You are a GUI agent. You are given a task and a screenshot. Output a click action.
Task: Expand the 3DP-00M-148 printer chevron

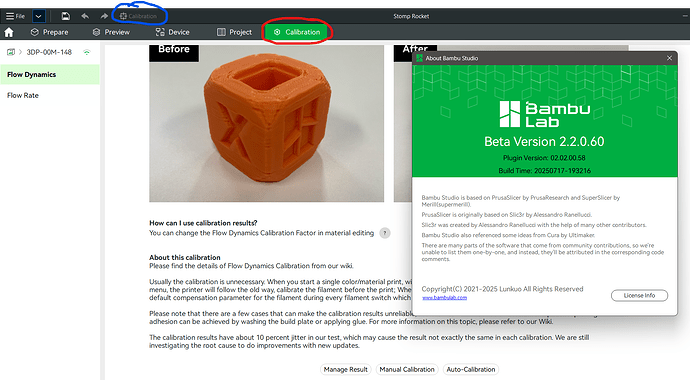pos(20,52)
